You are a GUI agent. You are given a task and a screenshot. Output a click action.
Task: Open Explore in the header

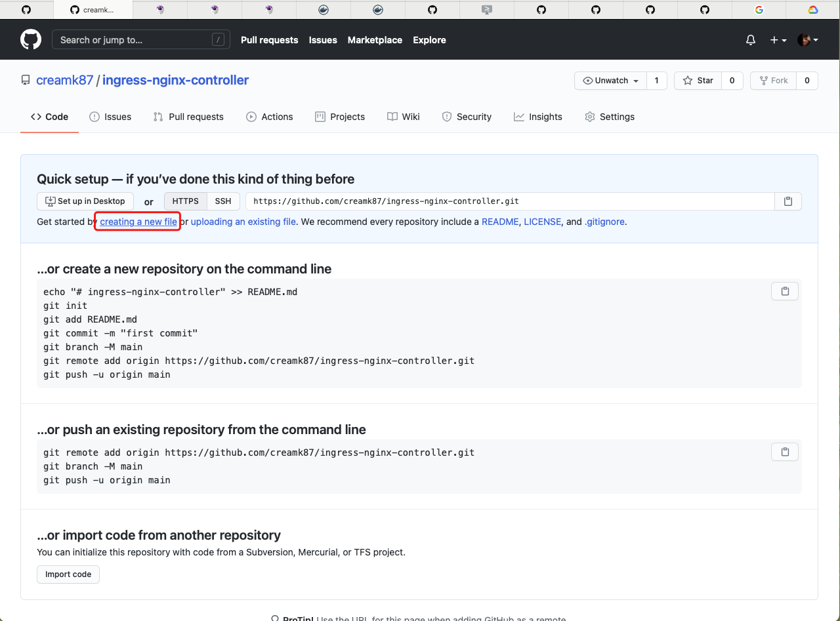pos(429,40)
